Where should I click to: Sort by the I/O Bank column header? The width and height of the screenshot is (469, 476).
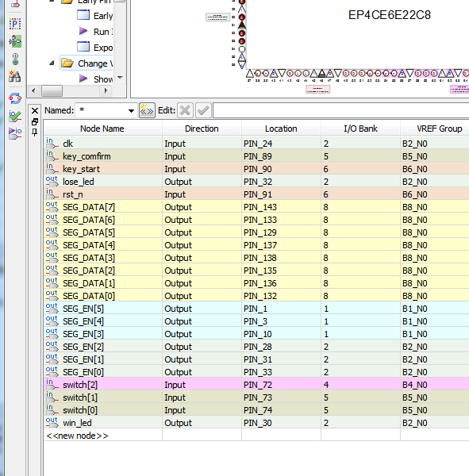pos(360,129)
